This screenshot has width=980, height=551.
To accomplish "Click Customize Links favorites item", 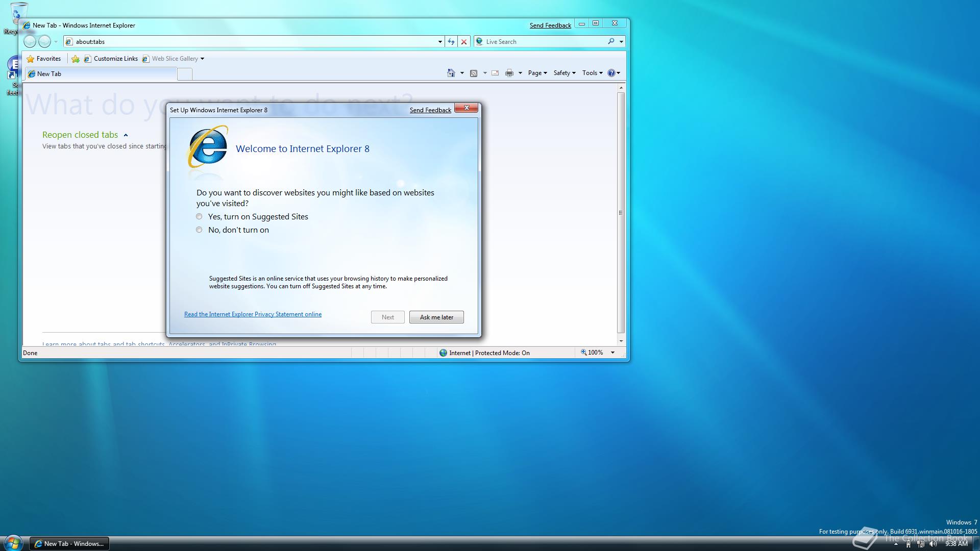I will tap(111, 59).
